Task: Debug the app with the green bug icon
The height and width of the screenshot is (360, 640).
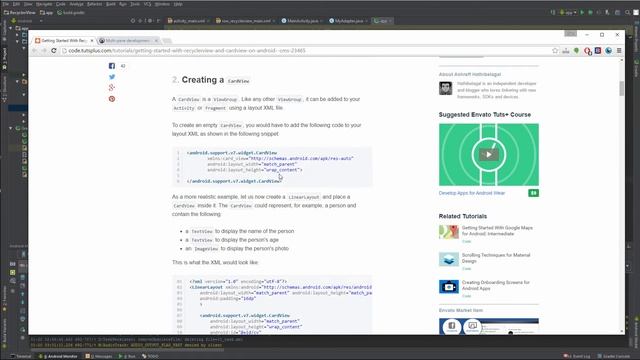Action: (x=590, y=13)
